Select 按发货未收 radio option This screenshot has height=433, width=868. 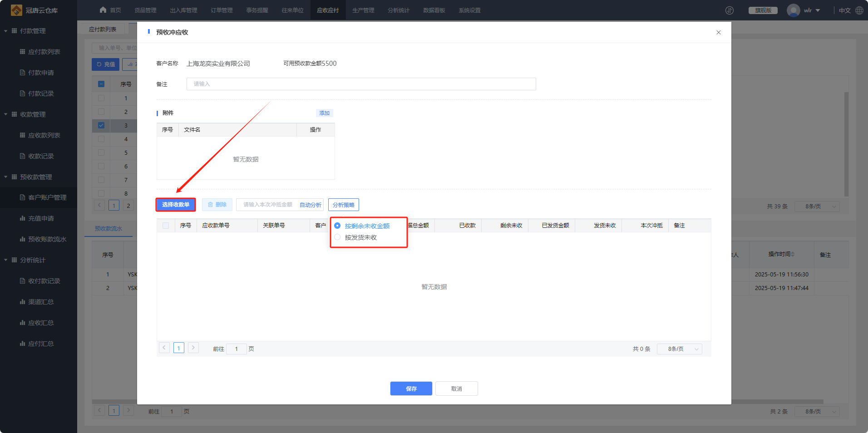tap(337, 237)
